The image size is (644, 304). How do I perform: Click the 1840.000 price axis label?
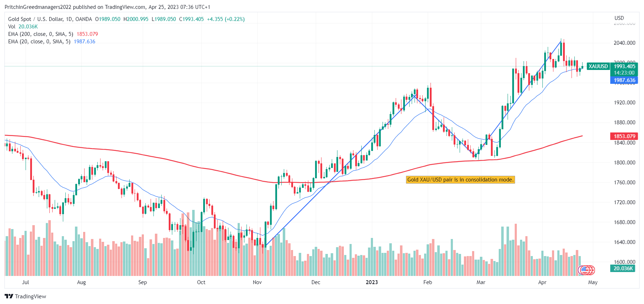(624, 143)
